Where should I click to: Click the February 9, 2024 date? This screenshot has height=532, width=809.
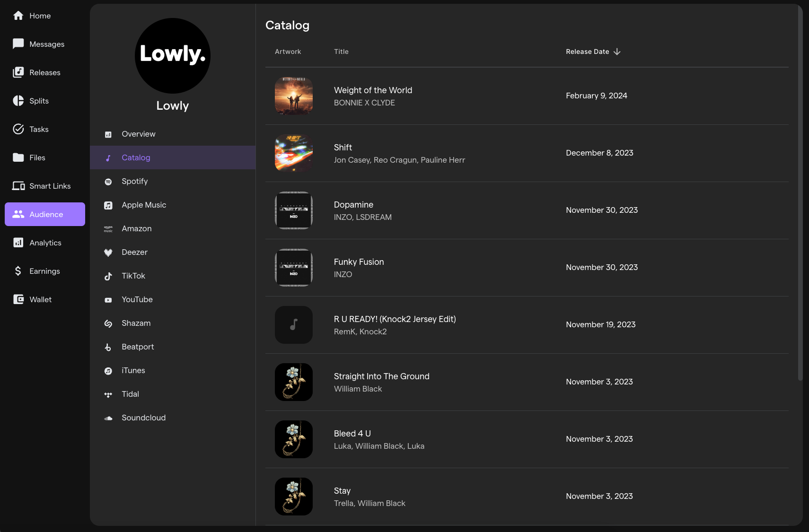point(597,96)
